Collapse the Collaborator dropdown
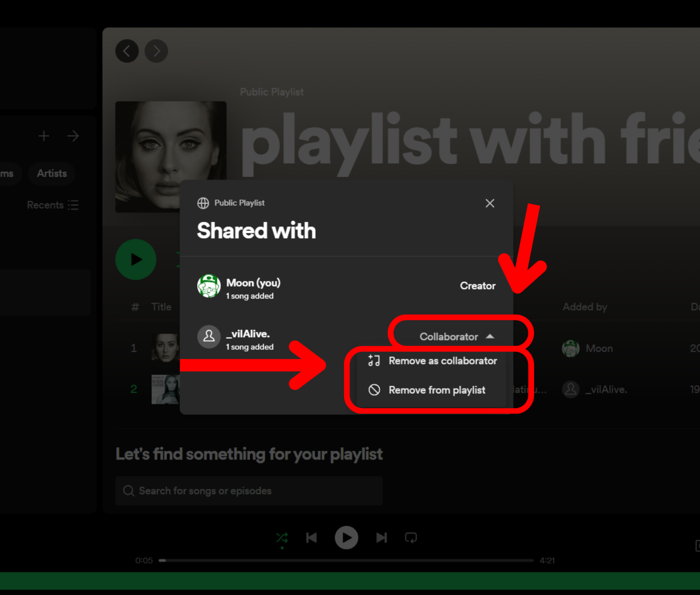 pyautogui.click(x=457, y=337)
